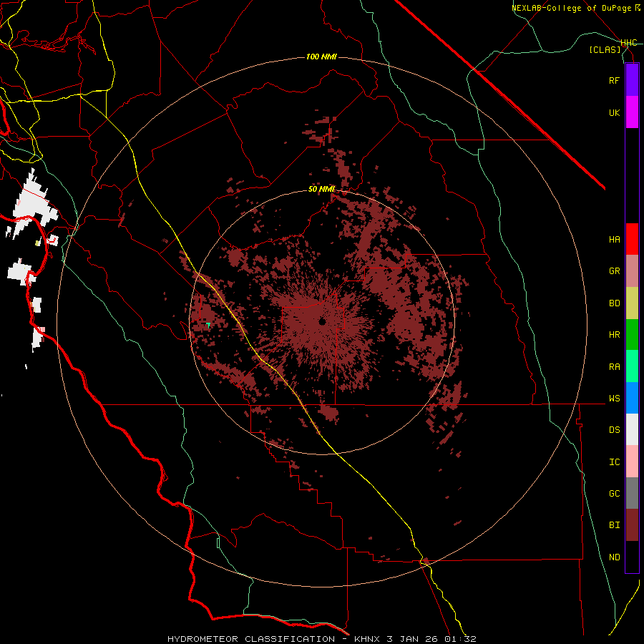
Task: Click the HR legend label
Action: (x=614, y=335)
